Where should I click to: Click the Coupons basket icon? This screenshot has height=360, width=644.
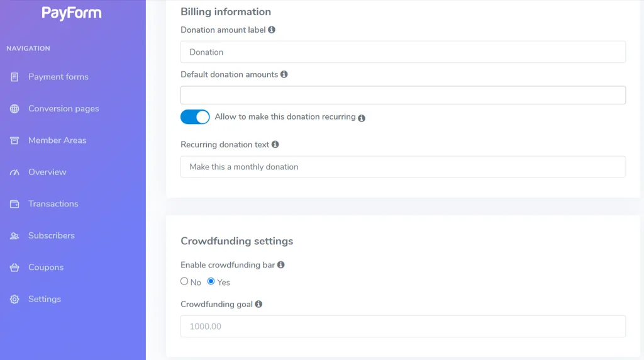pyautogui.click(x=14, y=267)
